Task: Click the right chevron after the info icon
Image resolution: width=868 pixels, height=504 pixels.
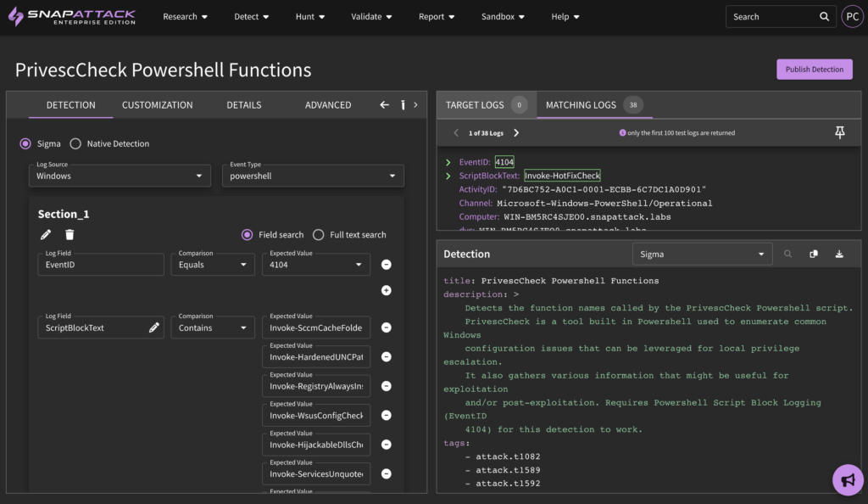Action: point(415,104)
